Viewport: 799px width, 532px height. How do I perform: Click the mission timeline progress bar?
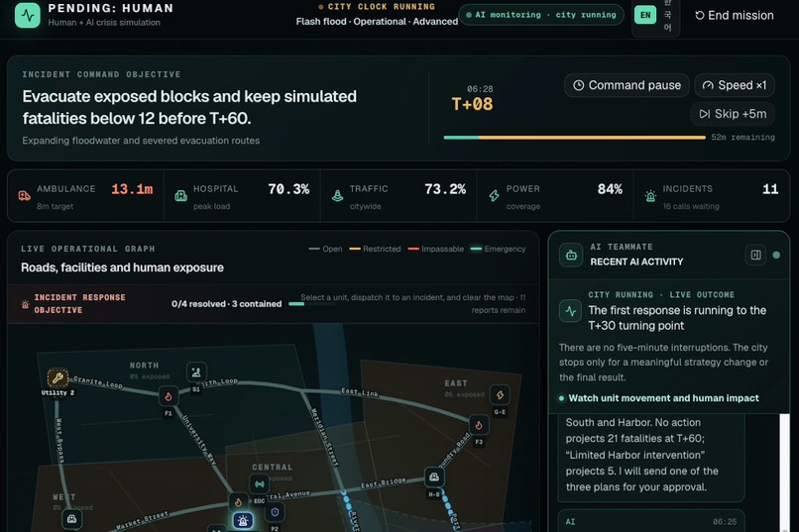[574, 138]
